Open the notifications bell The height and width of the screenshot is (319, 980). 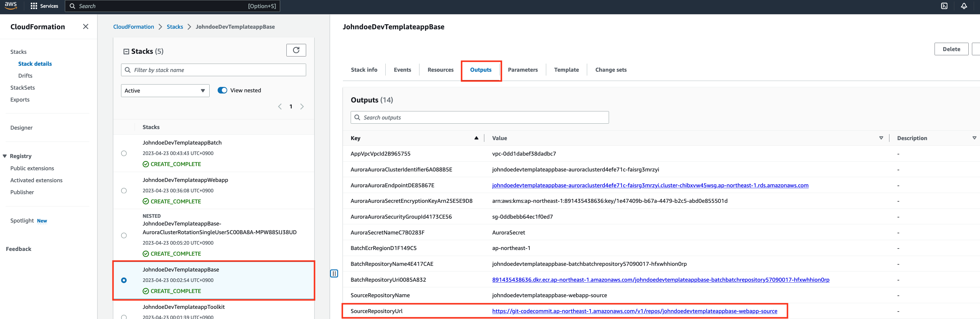[964, 6]
